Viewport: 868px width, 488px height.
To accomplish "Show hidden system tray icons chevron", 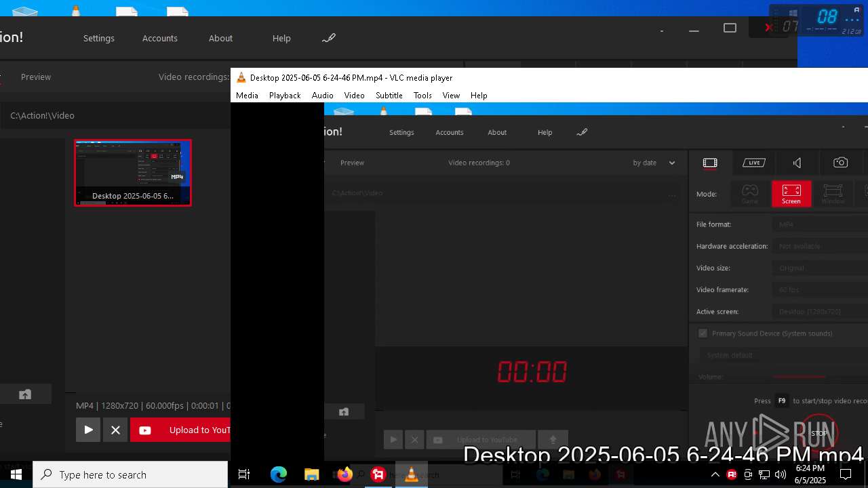I will pos(715,474).
